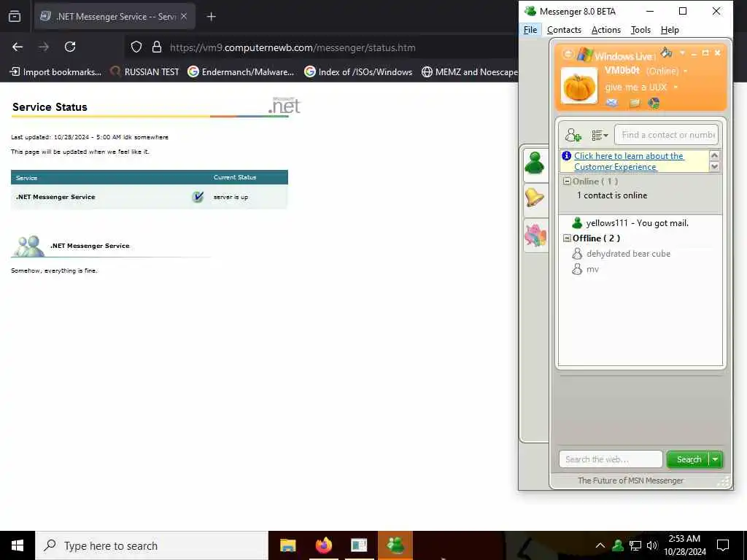The height and width of the screenshot is (560, 747).
Task: Open the paintbrush color scheme icon in Messenger
Action: click(666, 52)
